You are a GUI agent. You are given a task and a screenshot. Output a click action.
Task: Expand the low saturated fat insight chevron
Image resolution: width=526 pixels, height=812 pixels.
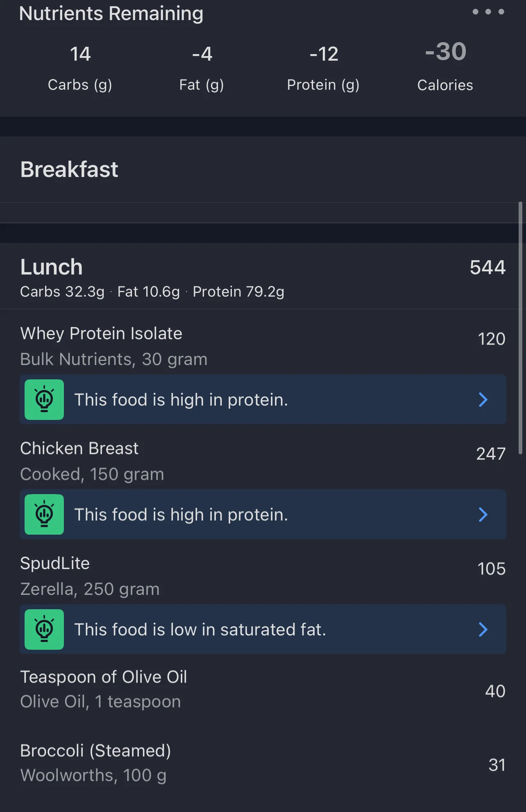[483, 629]
